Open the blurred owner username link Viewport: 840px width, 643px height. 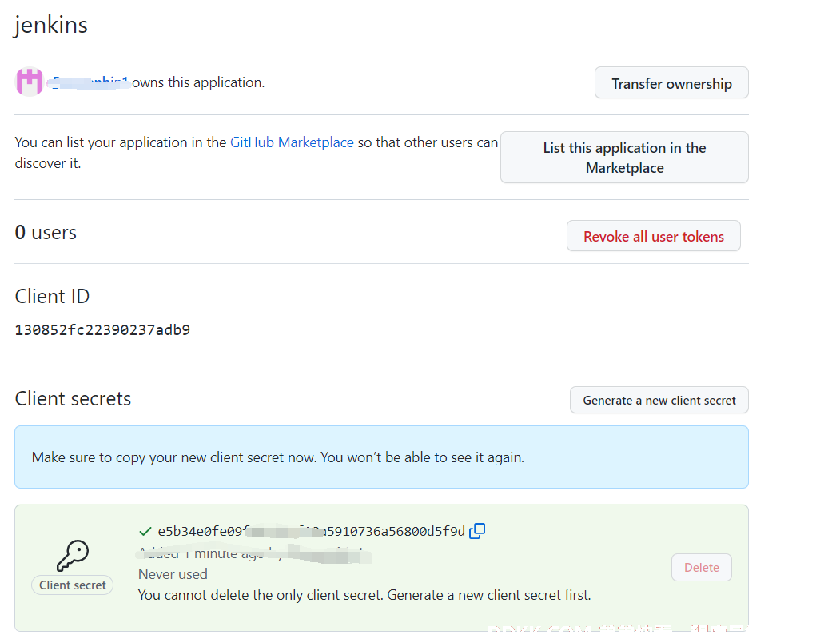[x=89, y=82]
